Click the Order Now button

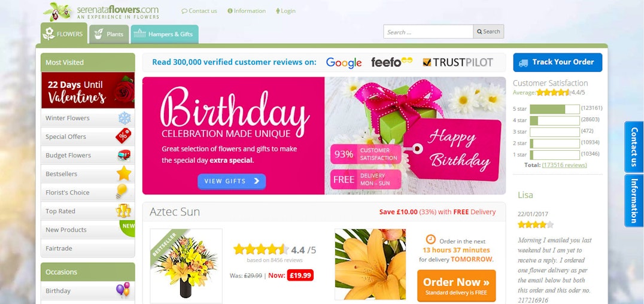click(456, 285)
